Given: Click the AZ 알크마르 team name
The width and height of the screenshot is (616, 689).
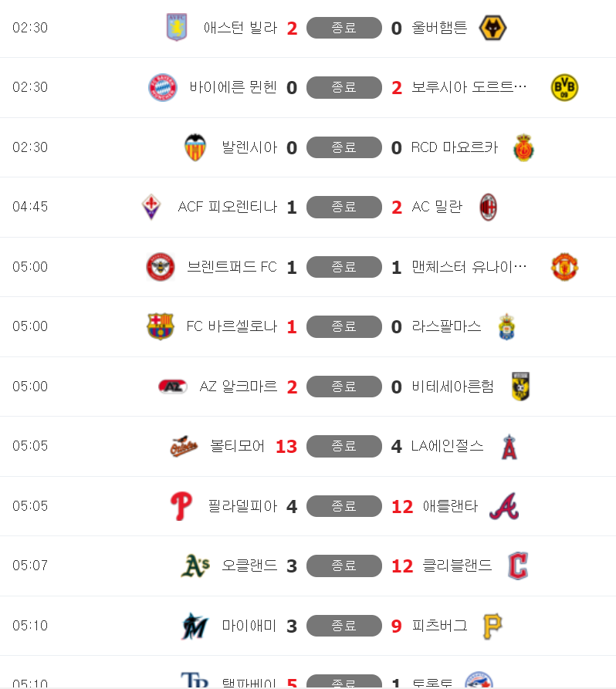Looking at the screenshot, I should tap(239, 387).
